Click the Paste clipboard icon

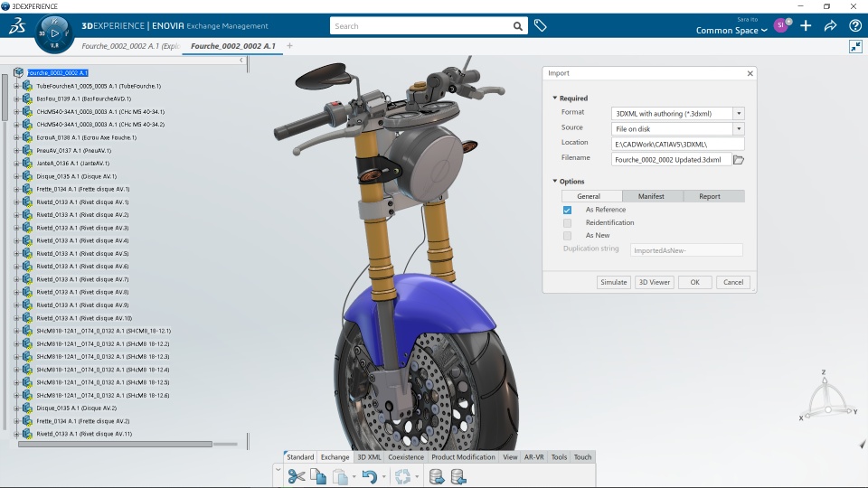[x=340, y=476]
